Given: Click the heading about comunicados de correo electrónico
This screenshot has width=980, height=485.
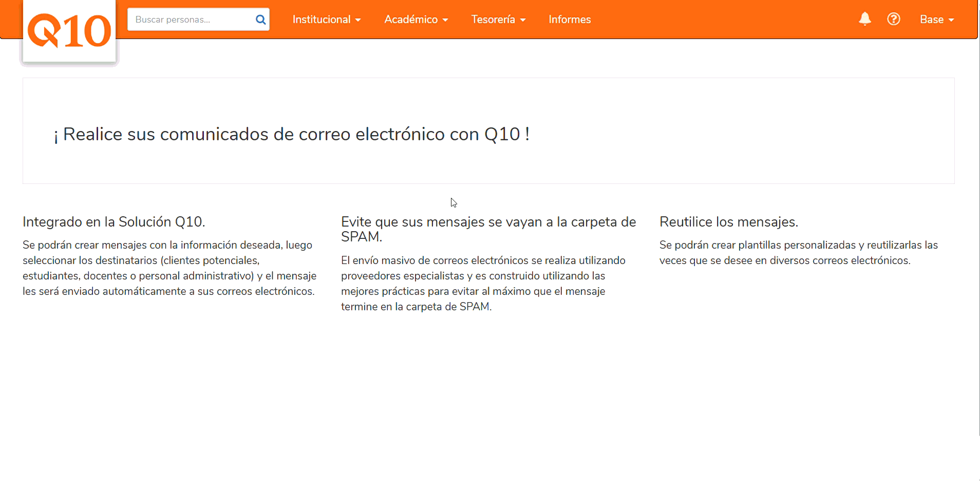Looking at the screenshot, I should pyautogui.click(x=292, y=134).
